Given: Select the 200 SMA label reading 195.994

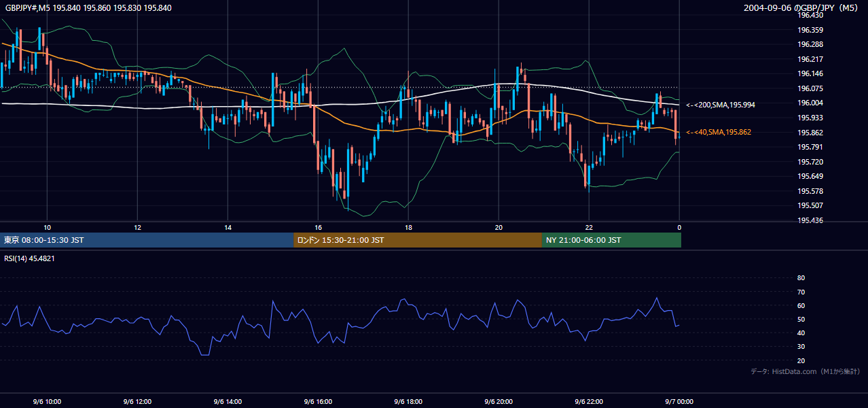Looking at the screenshot, I should (x=721, y=105).
